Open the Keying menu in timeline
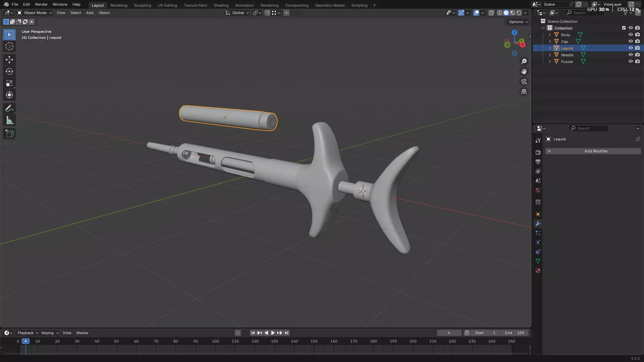Screen dimensions: 644x362 [50, 333]
